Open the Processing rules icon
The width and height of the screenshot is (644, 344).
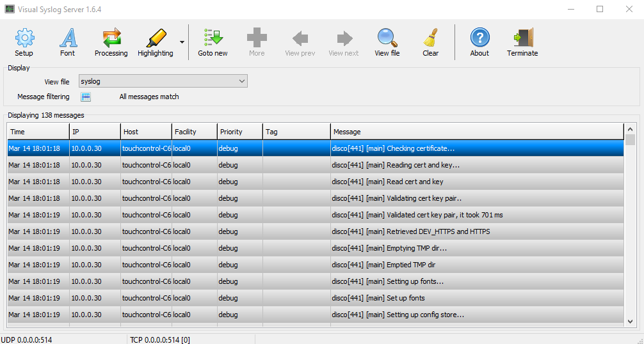point(112,38)
